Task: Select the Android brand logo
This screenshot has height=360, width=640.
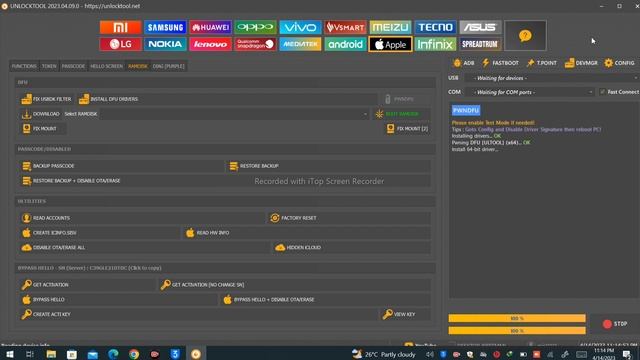Action: pyautogui.click(x=345, y=44)
